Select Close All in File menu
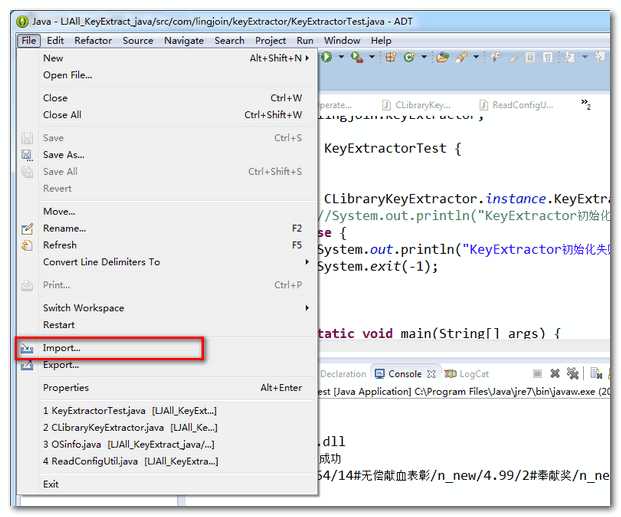The width and height of the screenshot is (621, 517). pos(167,115)
